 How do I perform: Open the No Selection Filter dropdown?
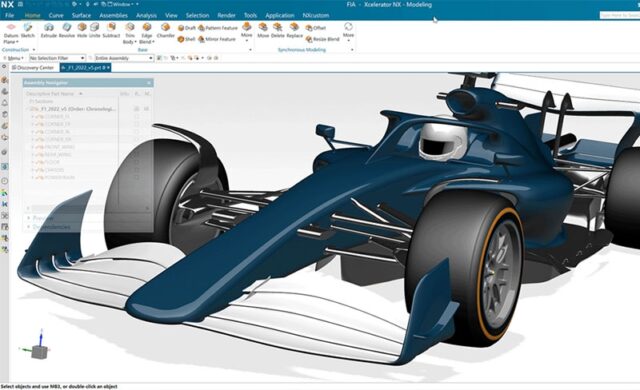pos(57,58)
